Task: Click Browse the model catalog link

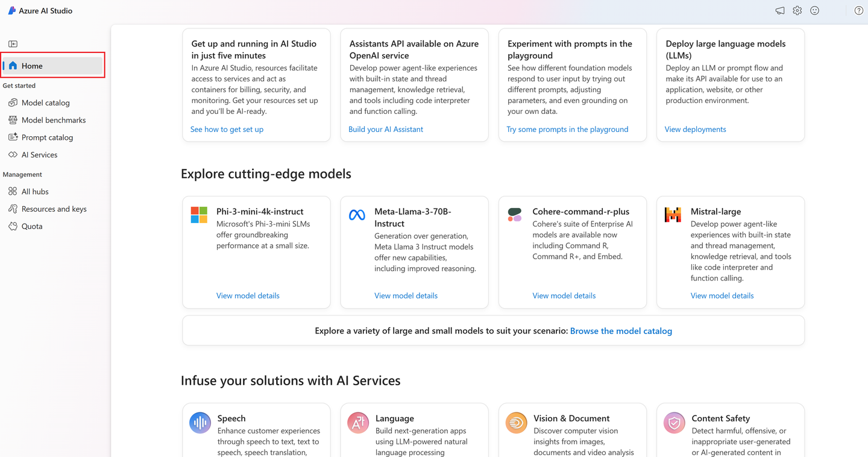Action: point(621,330)
